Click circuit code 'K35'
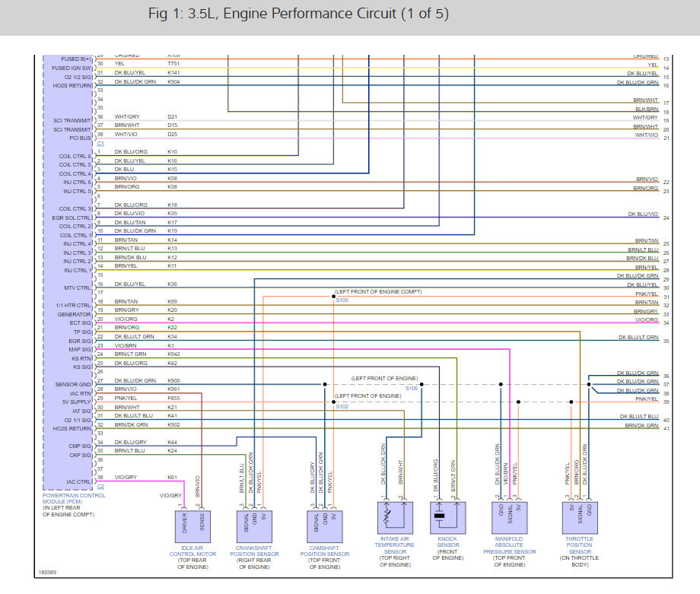 pos(172,213)
